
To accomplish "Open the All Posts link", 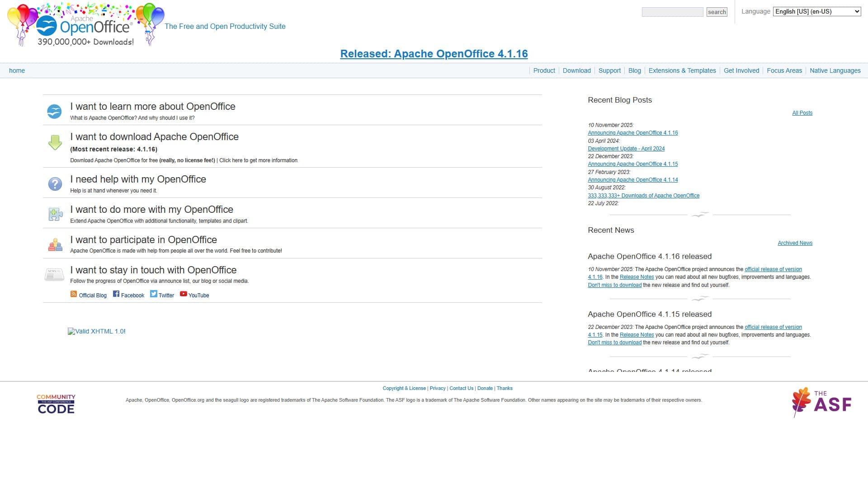I will tap(802, 113).
